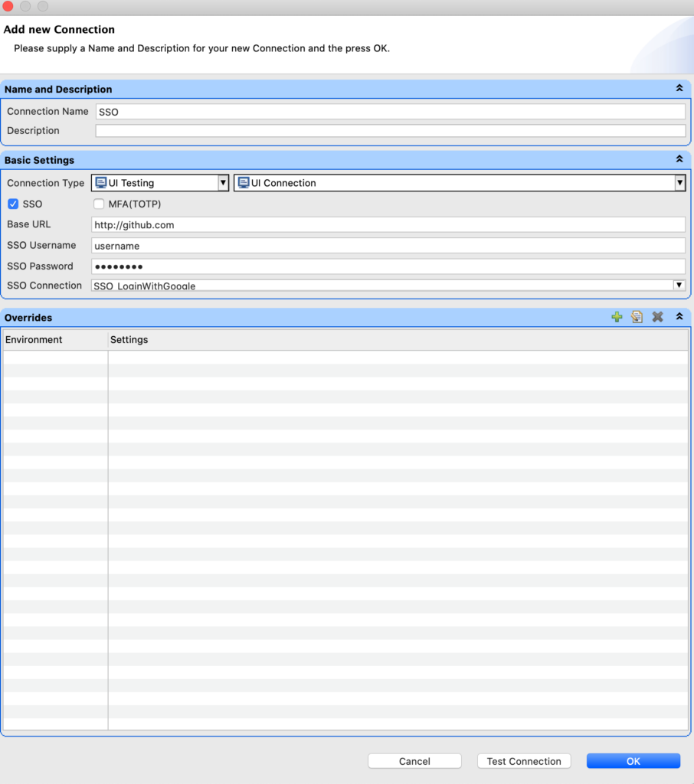Screen dimensions: 694x784
Task: Click the UI Connection monitor icon
Action: 244,182
